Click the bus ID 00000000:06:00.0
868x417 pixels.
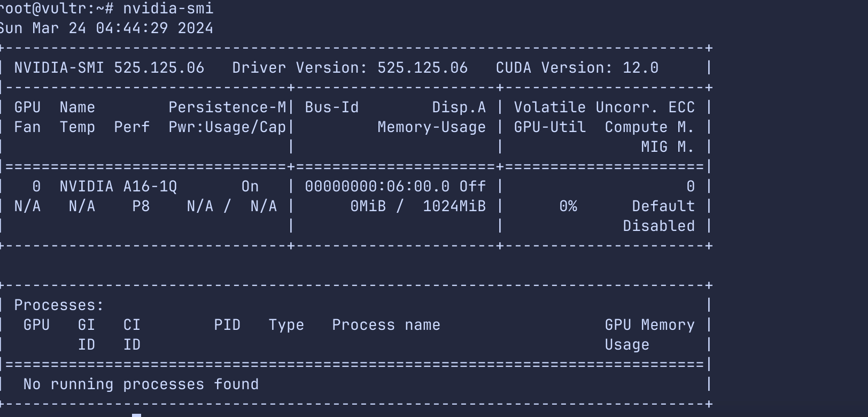coord(377,187)
